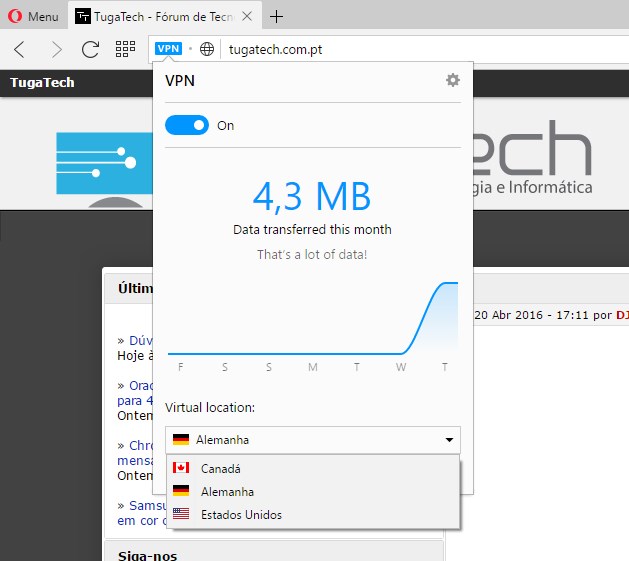Image resolution: width=629 pixels, height=561 pixels.
Task: Reload the current page
Action: pos(90,50)
